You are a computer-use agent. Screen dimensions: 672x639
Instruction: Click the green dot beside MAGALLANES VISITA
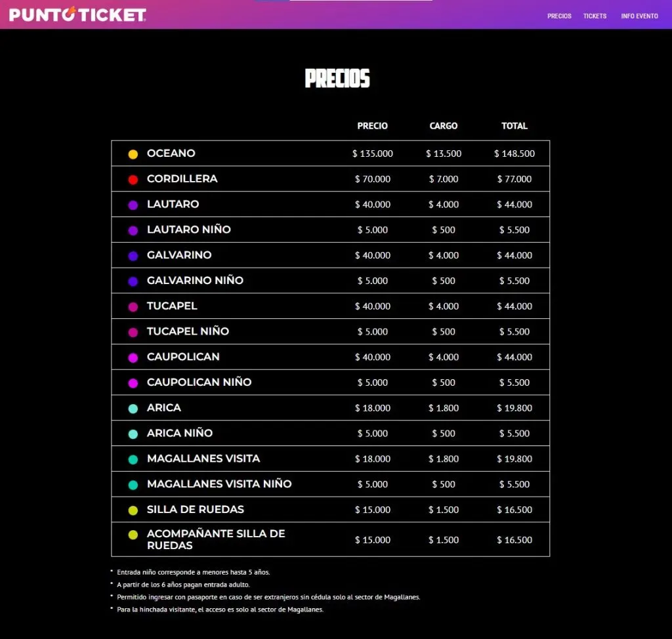133,459
